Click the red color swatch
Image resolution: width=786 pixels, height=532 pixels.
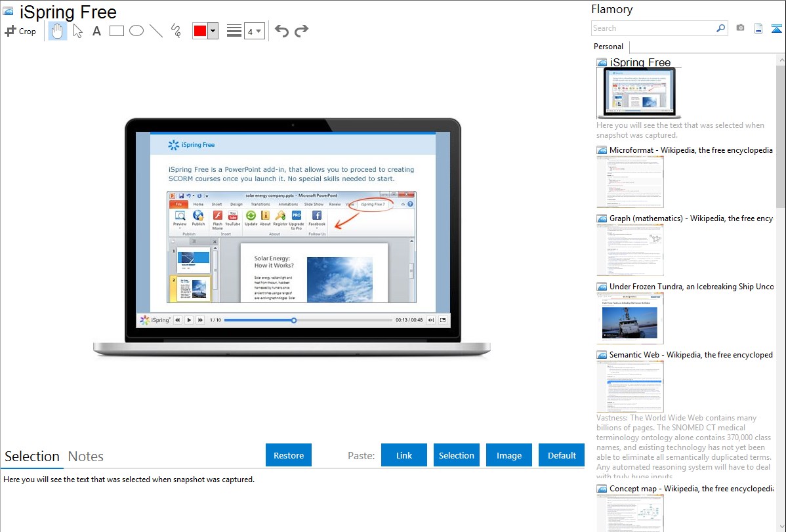tap(200, 31)
